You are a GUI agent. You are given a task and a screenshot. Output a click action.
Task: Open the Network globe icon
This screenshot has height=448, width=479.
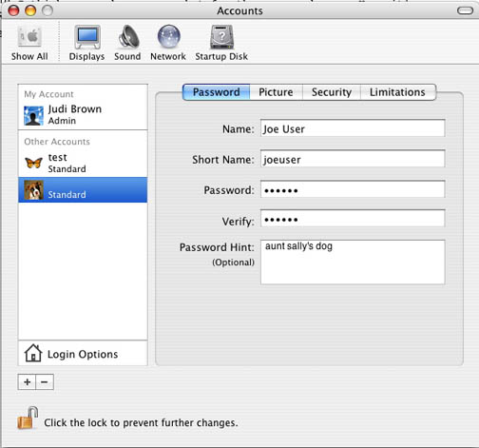[169, 37]
